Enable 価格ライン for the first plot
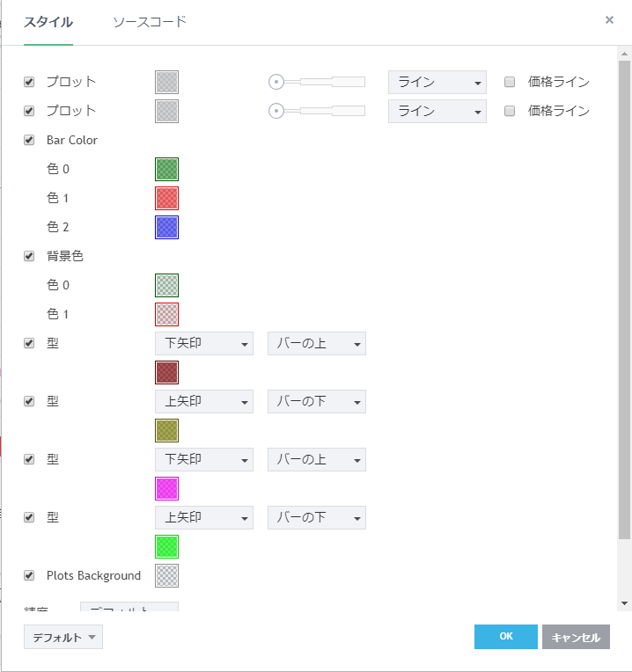This screenshot has width=632, height=672. pos(510,82)
